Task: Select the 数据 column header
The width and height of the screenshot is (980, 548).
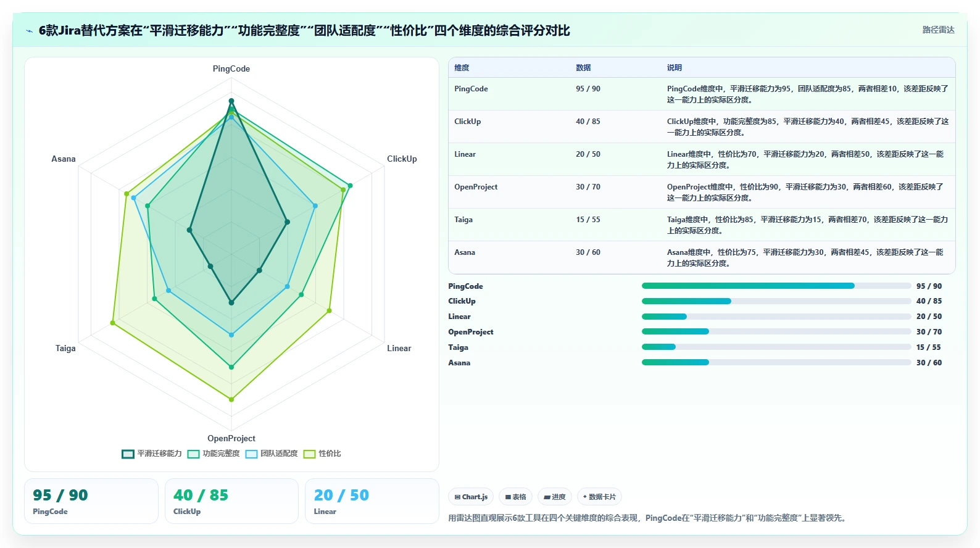Action: (x=583, y=68)
